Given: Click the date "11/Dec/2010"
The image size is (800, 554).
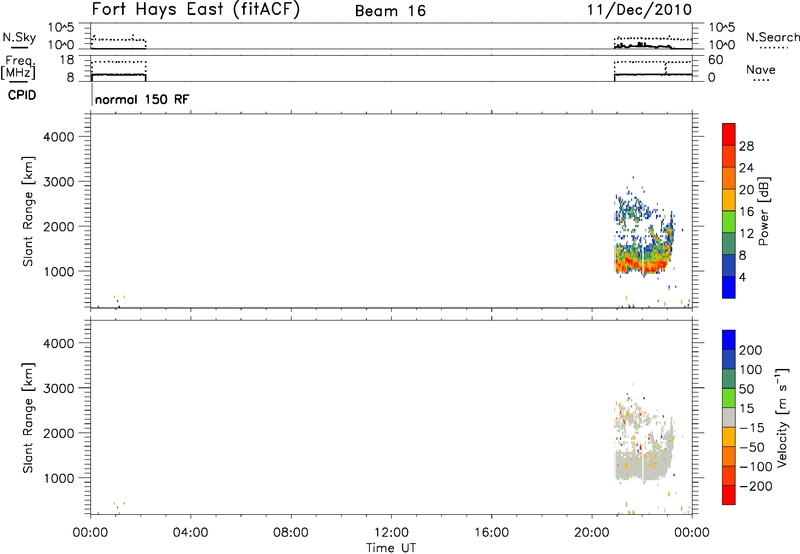Looking at the screenshot, I should pos(639,10).
